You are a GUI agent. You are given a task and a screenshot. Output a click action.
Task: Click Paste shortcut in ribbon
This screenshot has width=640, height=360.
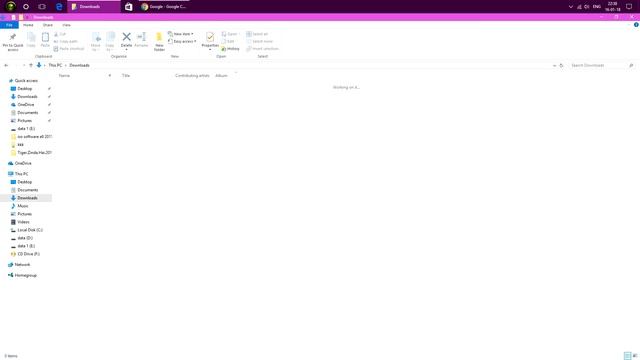click(69, 49)
